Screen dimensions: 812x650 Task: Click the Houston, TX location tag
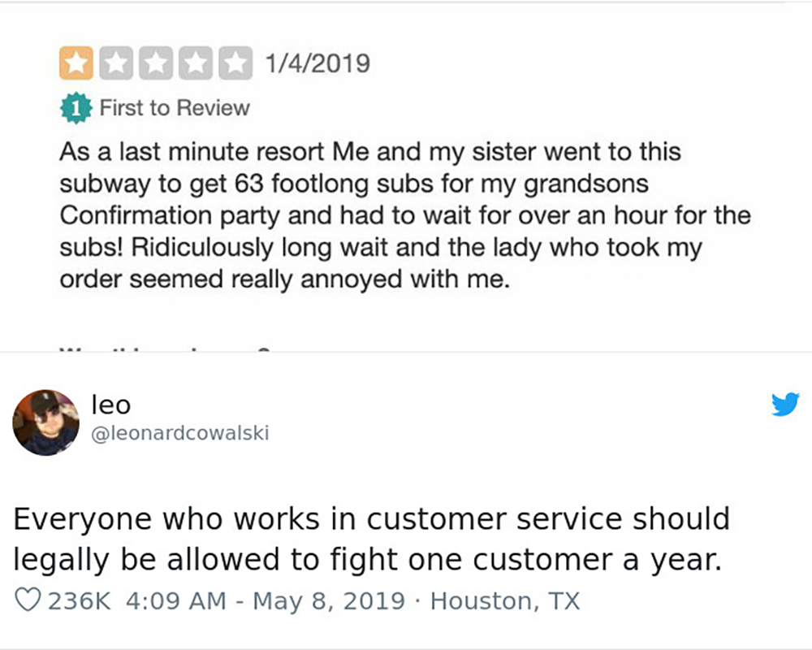pyautogui.click(x=505, y=601)
